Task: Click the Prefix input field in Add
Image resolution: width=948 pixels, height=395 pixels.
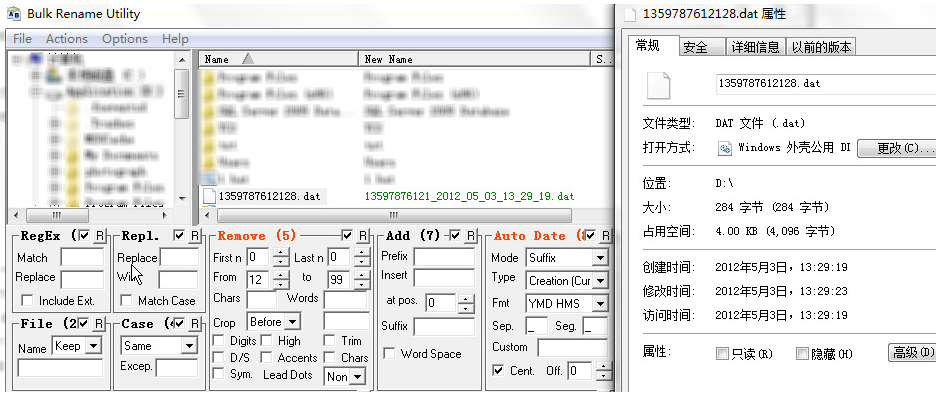Action: pos(444,256)
